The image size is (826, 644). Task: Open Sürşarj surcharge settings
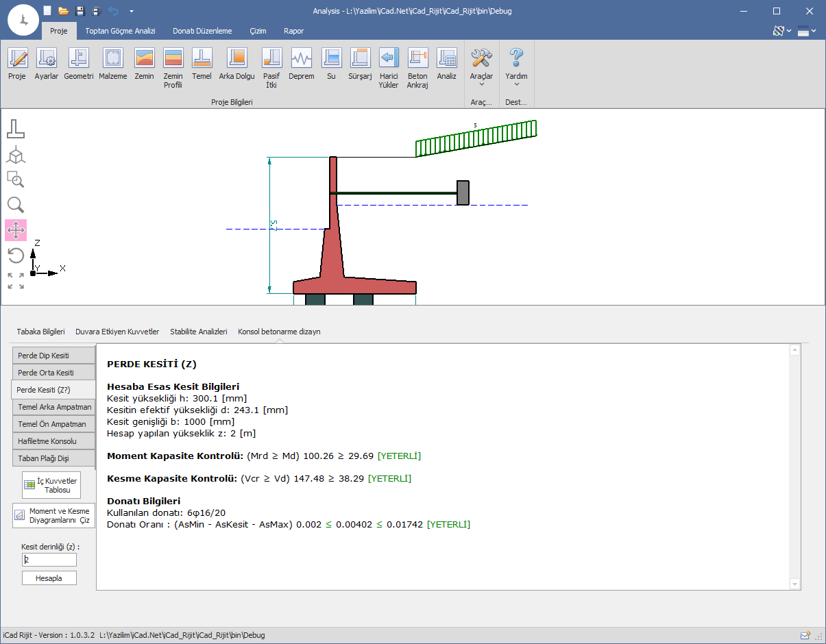pyautogui.click(x=360, y=64)
